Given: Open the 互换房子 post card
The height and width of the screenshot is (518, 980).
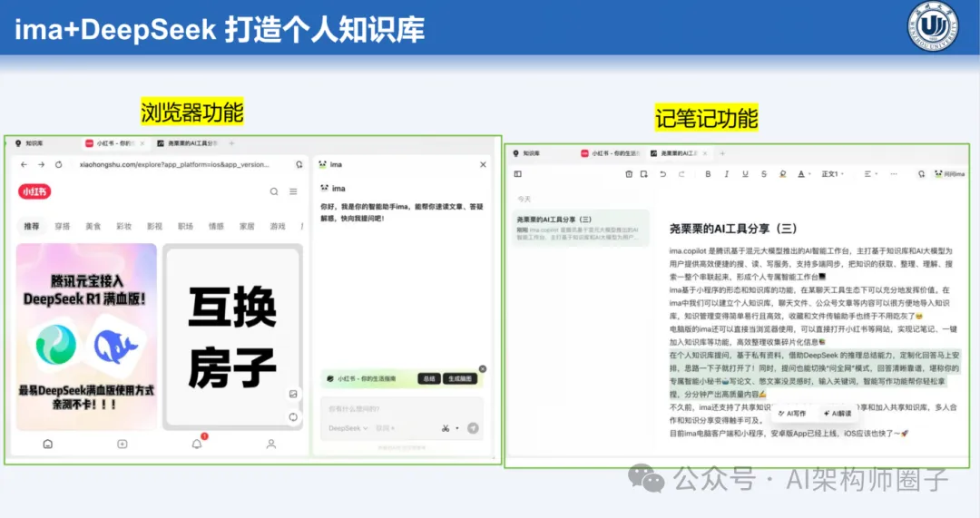Looking at the screenshot, I should [232, 337].
